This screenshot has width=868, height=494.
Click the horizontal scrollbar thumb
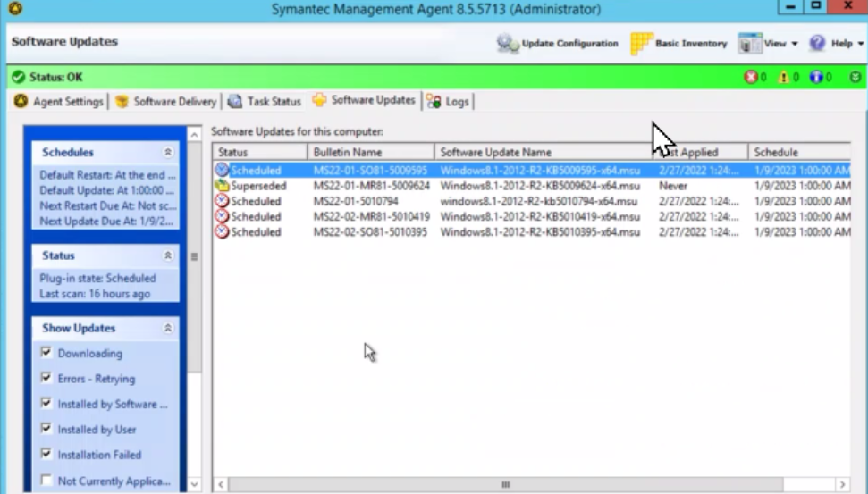click(x=505, y=484)
